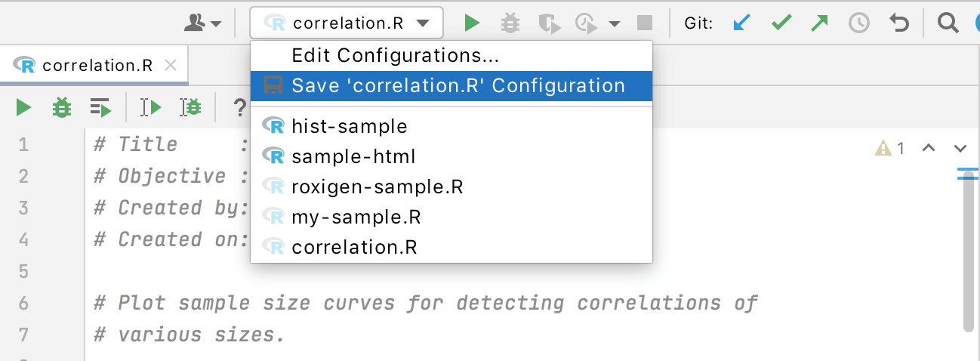Click Git Update Project blue arrow
The width and height of the screenshot is (980, 361).
[743, 23]
